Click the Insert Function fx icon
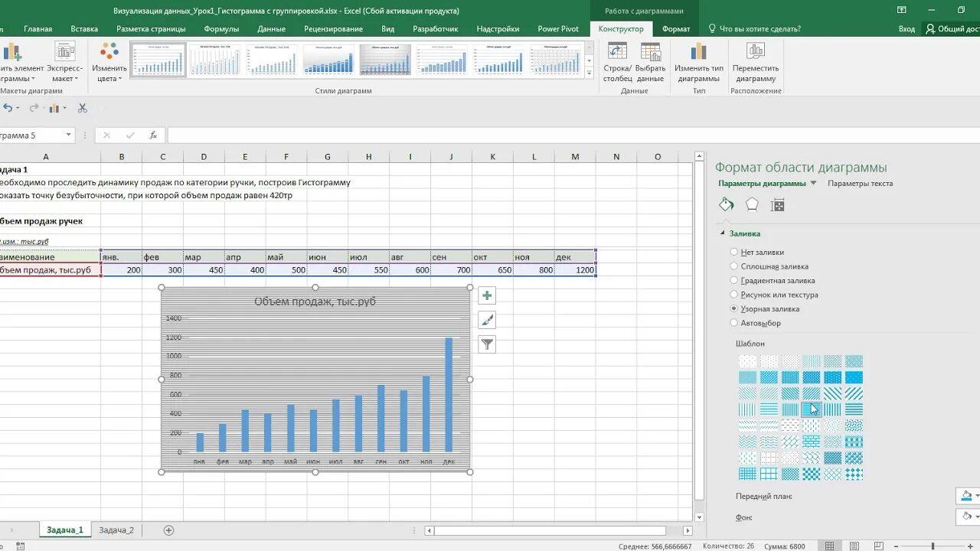The height and width of the screenshot is (551, 980). [x=153, y=135]
